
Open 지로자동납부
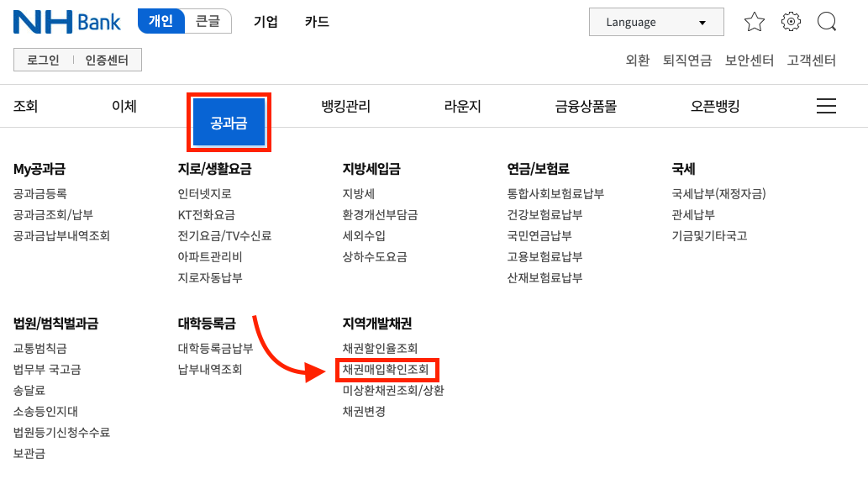pyautogui.click(x=210, y=278)
